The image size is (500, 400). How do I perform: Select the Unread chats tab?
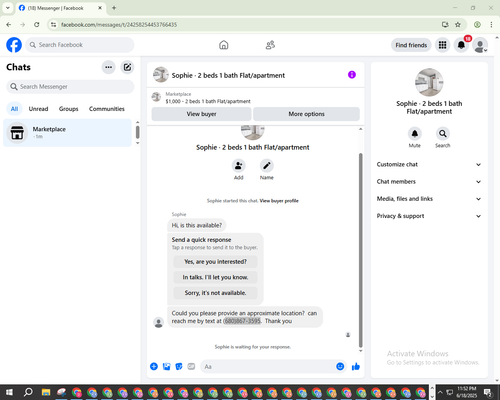(x=38, y=109)
